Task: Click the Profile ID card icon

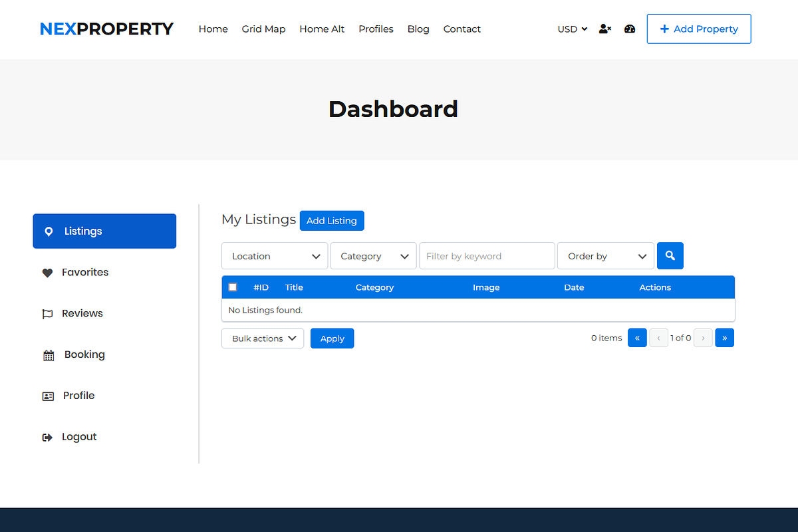Action: [48, 396]
